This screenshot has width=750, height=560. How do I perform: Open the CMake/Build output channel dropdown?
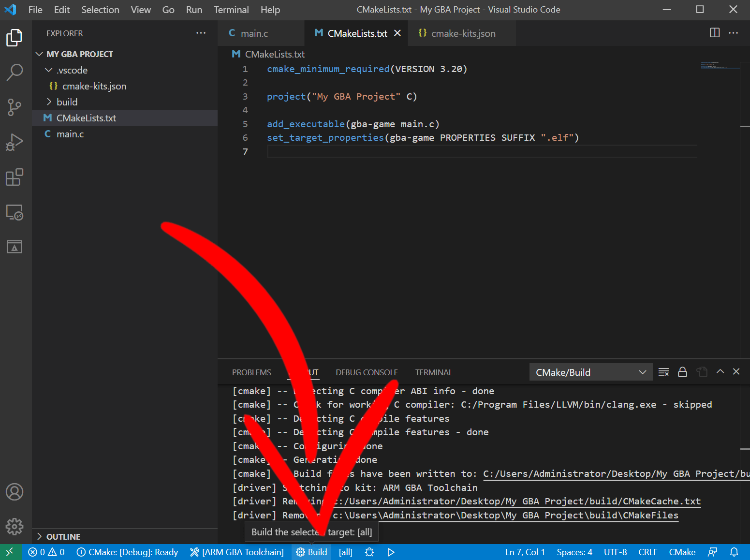tap(590, 371)
